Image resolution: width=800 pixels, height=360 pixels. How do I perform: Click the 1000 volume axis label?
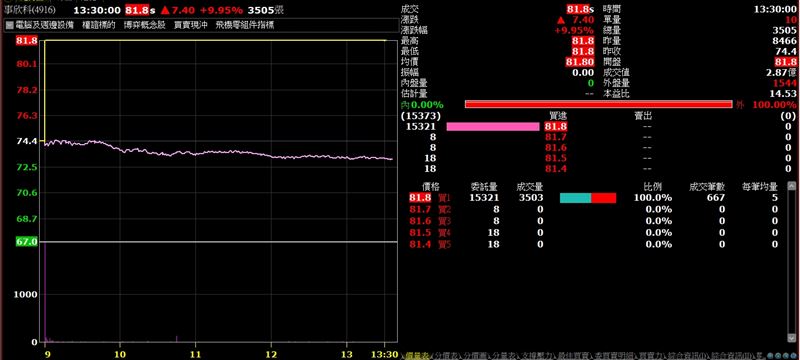(x=27, y=295)
